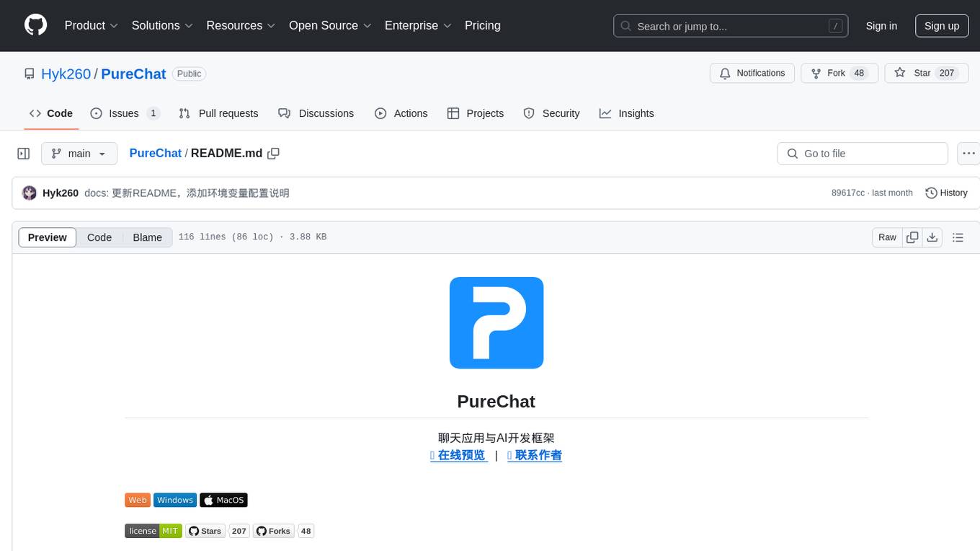980x551 pixels.
Task: Click the PureChat README heading
Action: point(496,401)
